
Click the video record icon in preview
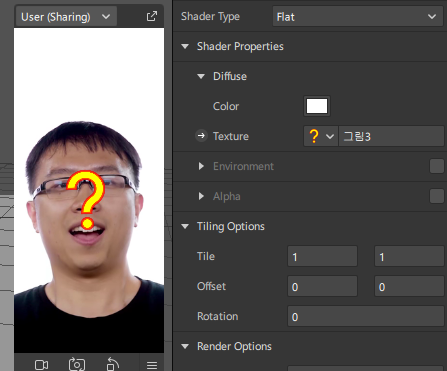click(41, 365)
